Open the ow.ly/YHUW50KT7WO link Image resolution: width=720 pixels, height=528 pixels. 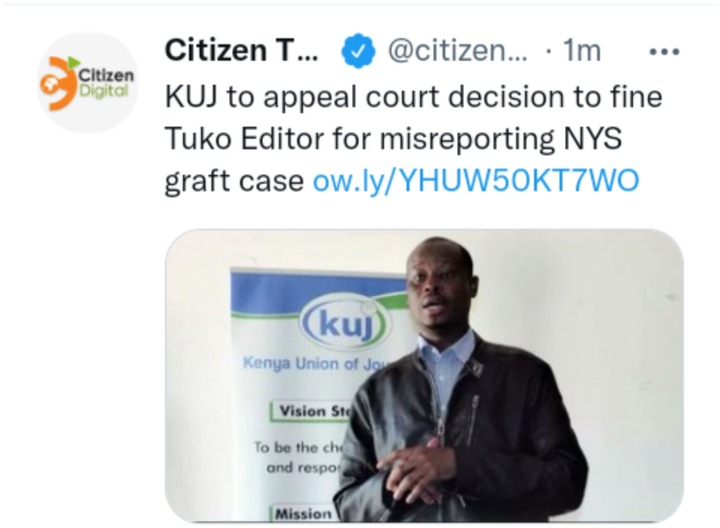[476, 180]
